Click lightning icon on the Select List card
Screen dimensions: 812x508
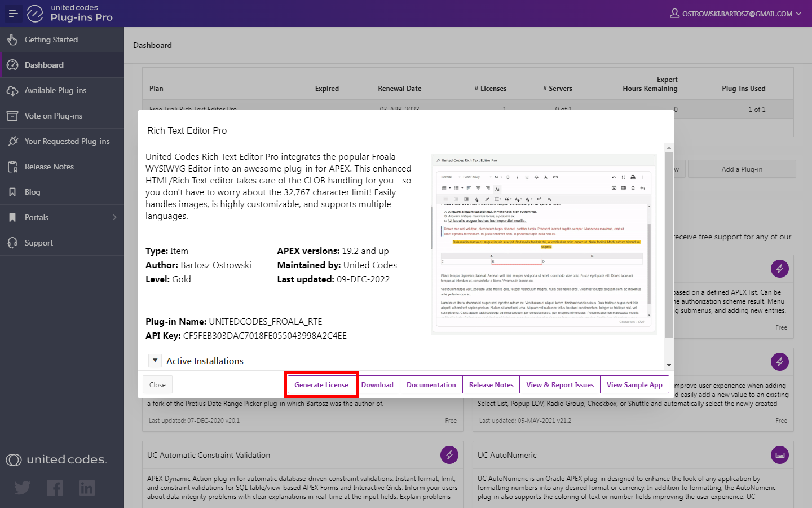(780, 362)
